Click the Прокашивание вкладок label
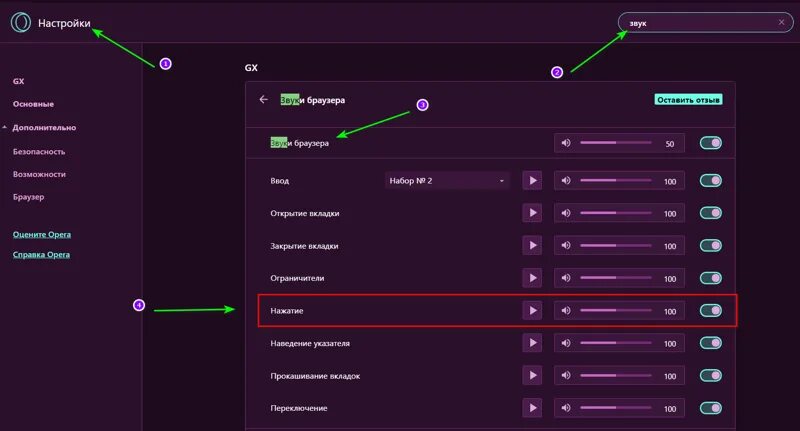800x431 pixels. tap(315, 376)
